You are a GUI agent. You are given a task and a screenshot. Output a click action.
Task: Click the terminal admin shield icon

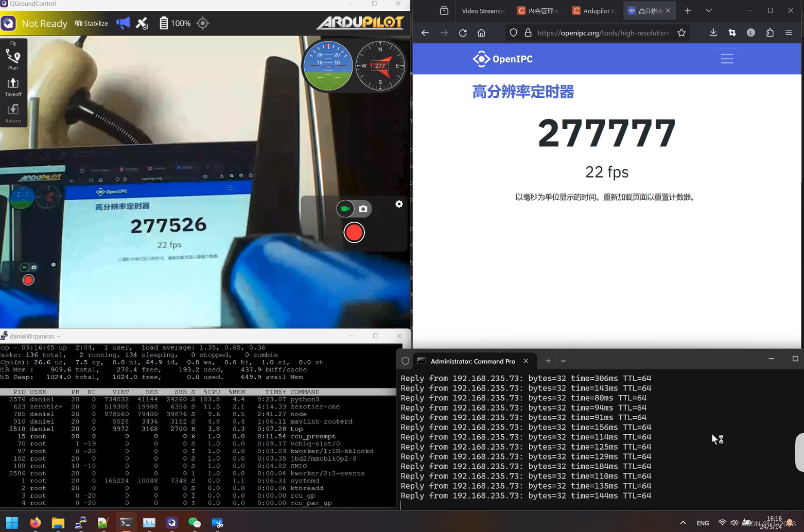(405, 361)
